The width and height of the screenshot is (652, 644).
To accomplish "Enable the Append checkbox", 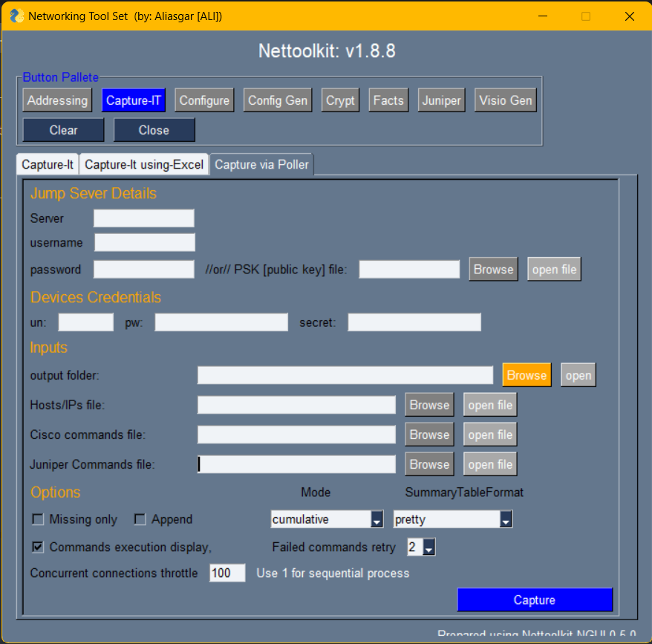I will click(140, 519).
